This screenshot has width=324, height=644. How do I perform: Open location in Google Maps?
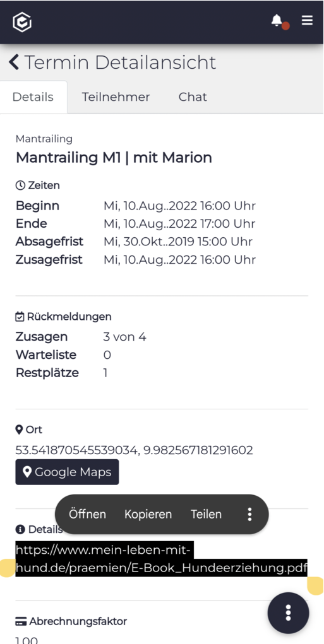[67, 472]
